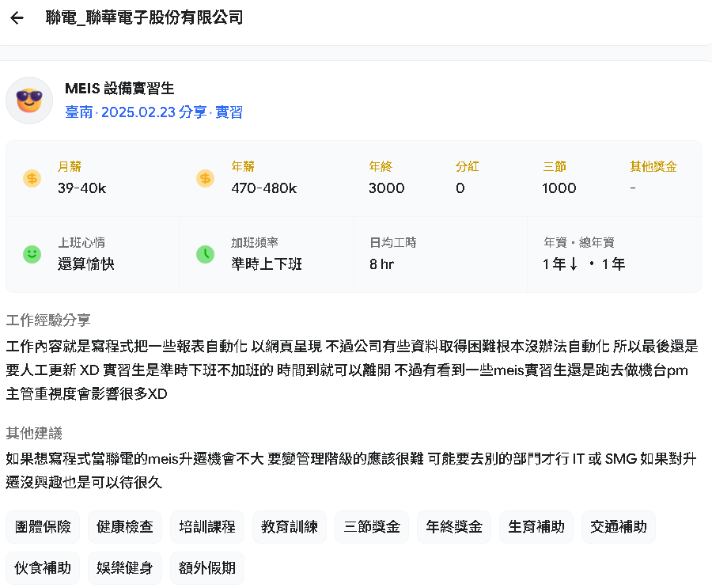Screen dimensions: 712x588
Task: Click the daily hours value 8 hr
Action: click(381, 264)
